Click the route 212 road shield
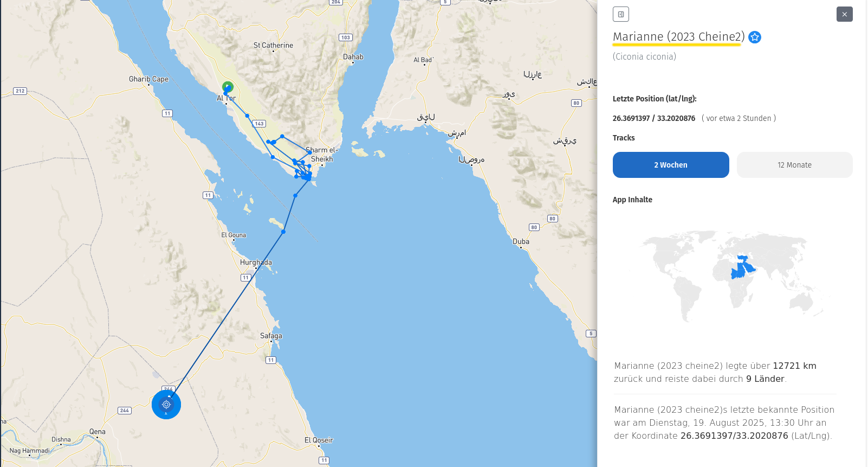Image resolution: width=868 pixels, height=467 pixels. click(20, 91)
